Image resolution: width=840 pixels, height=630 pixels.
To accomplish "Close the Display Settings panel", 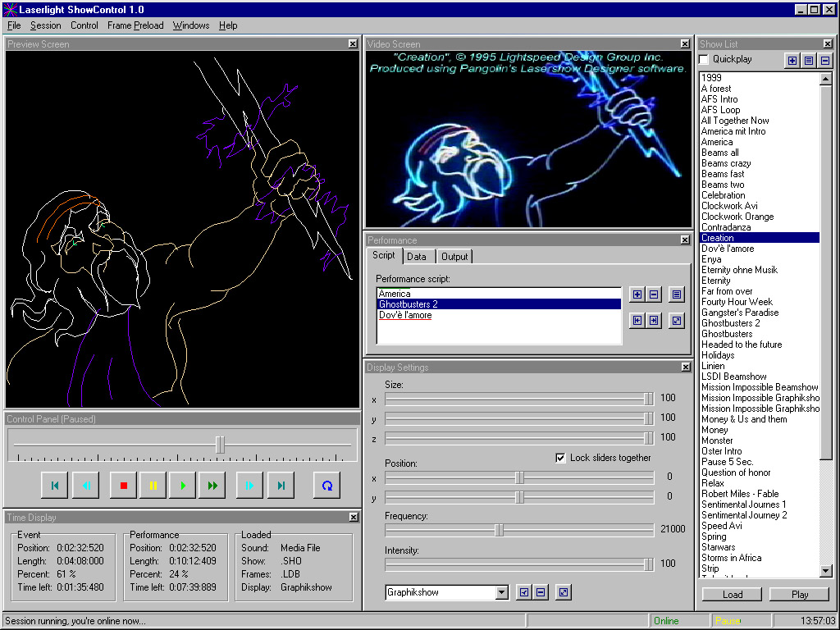I will point(686,367).
